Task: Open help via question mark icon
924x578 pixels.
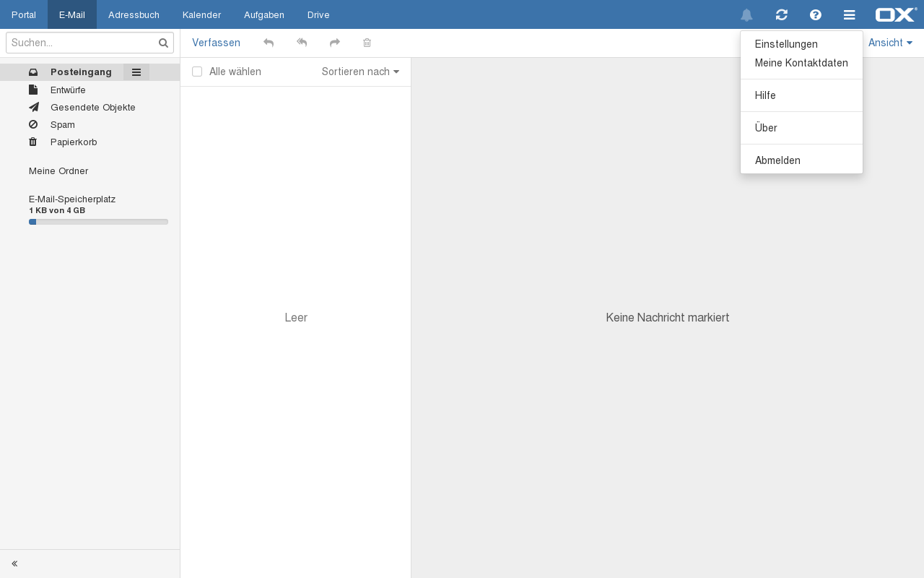Action: coord(815,15)
